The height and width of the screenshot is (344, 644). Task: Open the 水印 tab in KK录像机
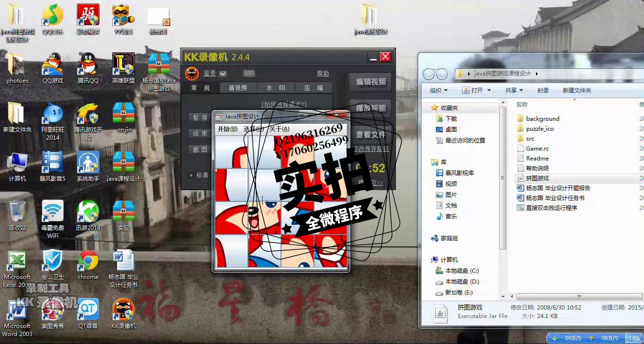coord(276,88)
